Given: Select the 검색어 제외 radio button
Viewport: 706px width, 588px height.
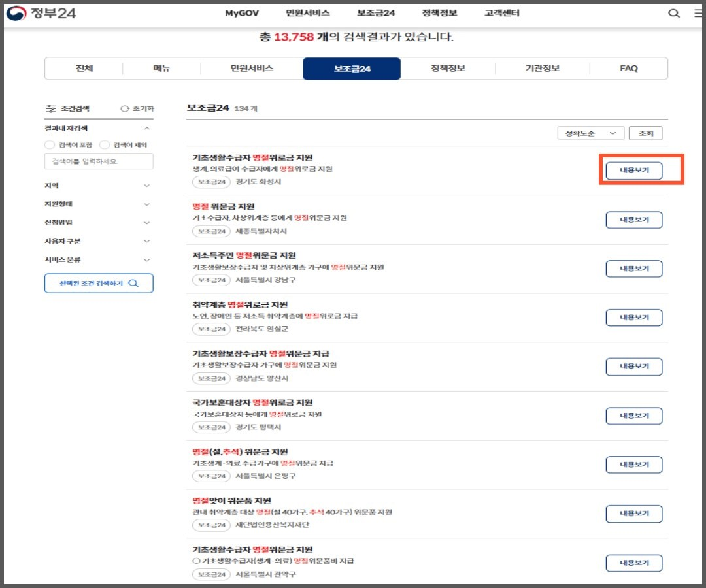Looking at the screenshot, I should click(x=105, y=145).
